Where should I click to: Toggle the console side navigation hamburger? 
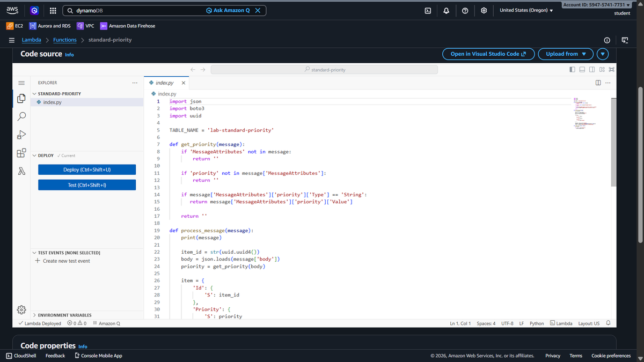[11, 40]
